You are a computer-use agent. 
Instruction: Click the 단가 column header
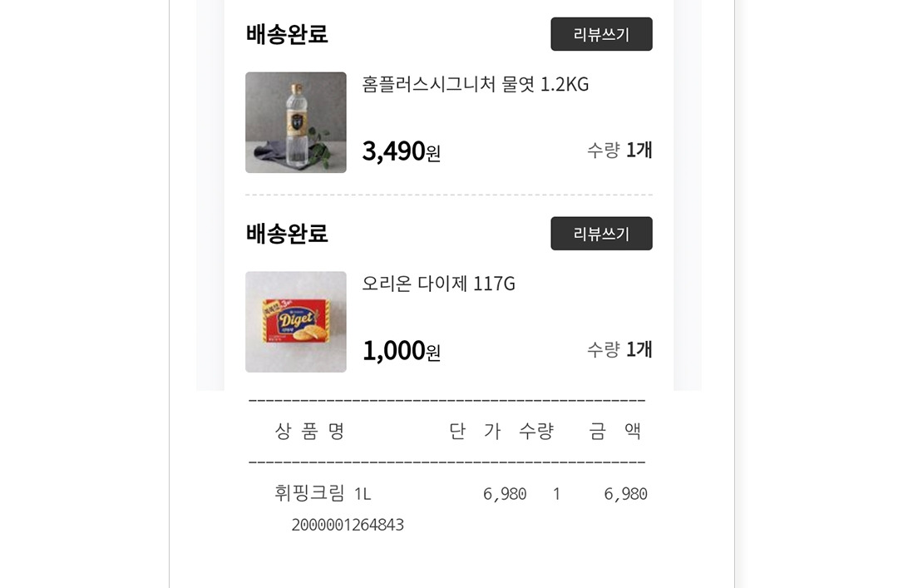click(x=471, y=430)
